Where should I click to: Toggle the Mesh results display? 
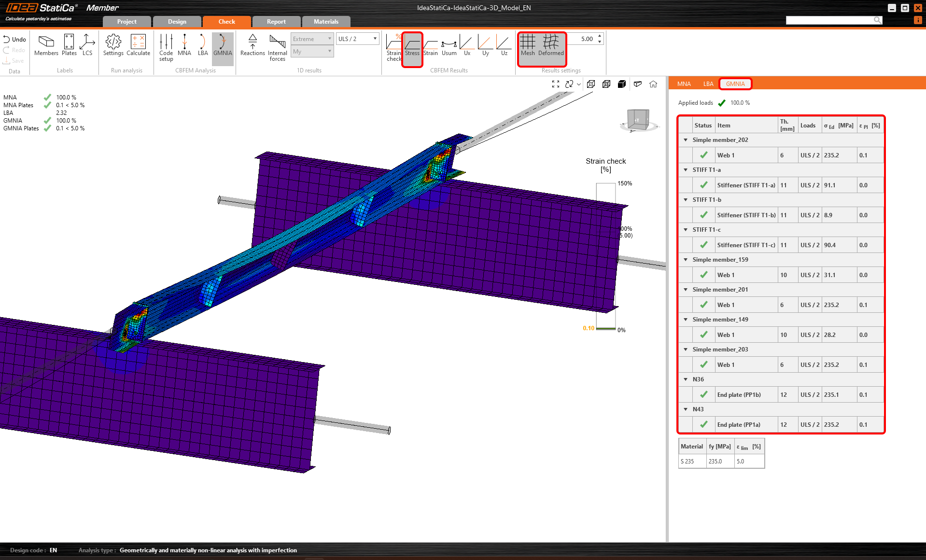528,45
